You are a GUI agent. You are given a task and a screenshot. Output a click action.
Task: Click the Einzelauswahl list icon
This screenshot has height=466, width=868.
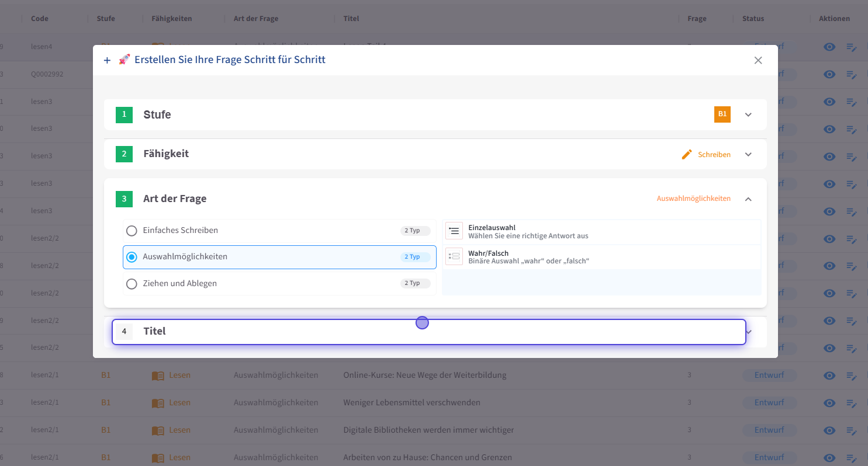coord(454,231)
